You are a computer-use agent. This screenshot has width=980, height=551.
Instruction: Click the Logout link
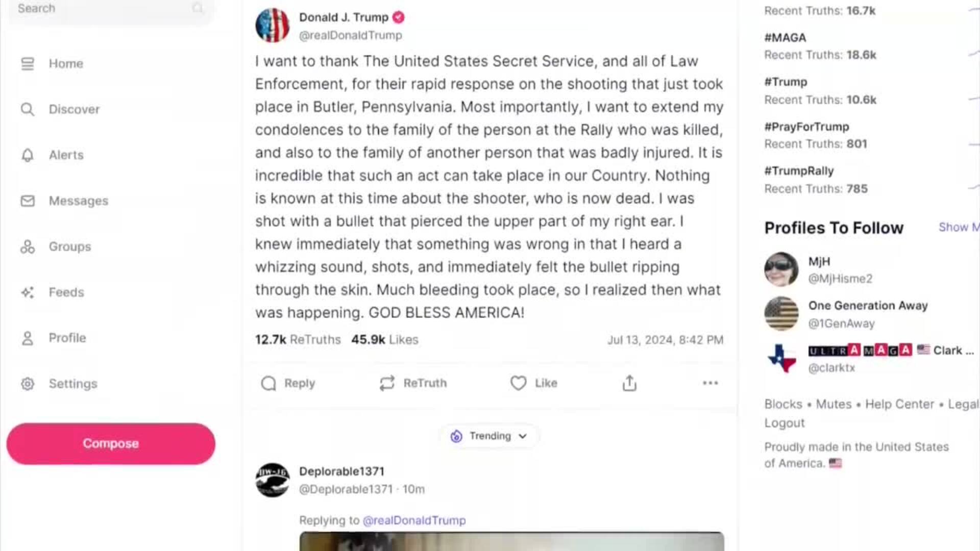[784, 423]
